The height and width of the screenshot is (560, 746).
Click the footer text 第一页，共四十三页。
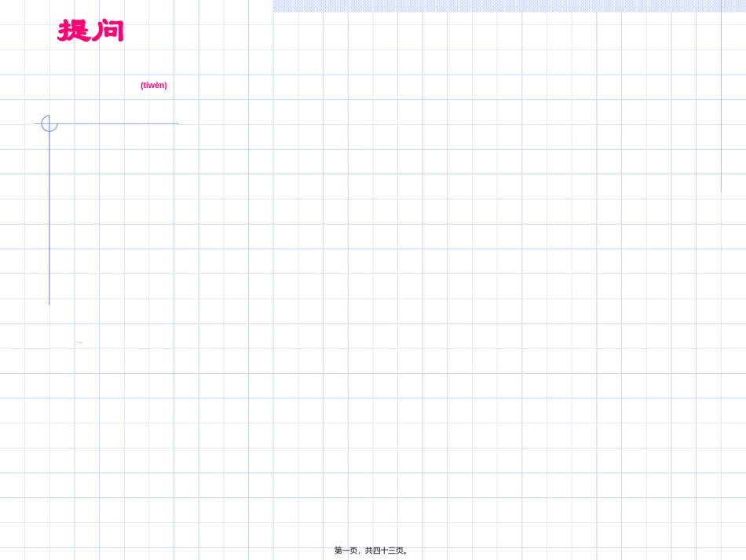(371, 551)
